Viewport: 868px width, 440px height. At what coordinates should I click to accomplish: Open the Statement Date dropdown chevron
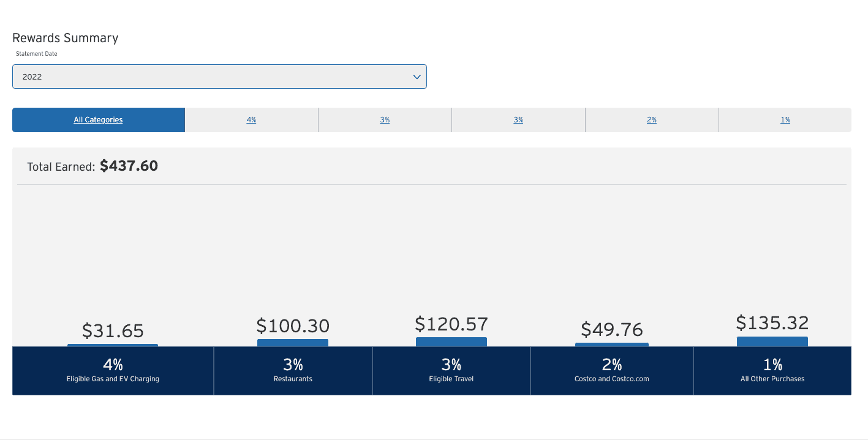point(417,76)
